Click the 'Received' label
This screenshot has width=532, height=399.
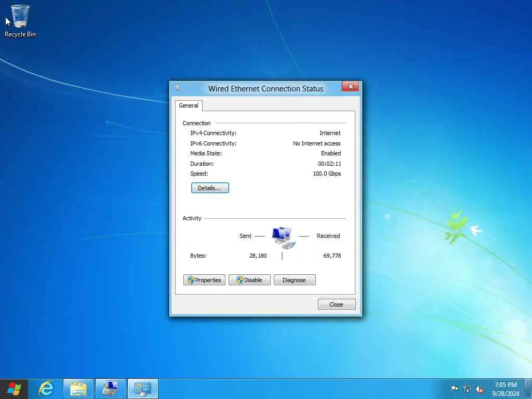[328, 236]
